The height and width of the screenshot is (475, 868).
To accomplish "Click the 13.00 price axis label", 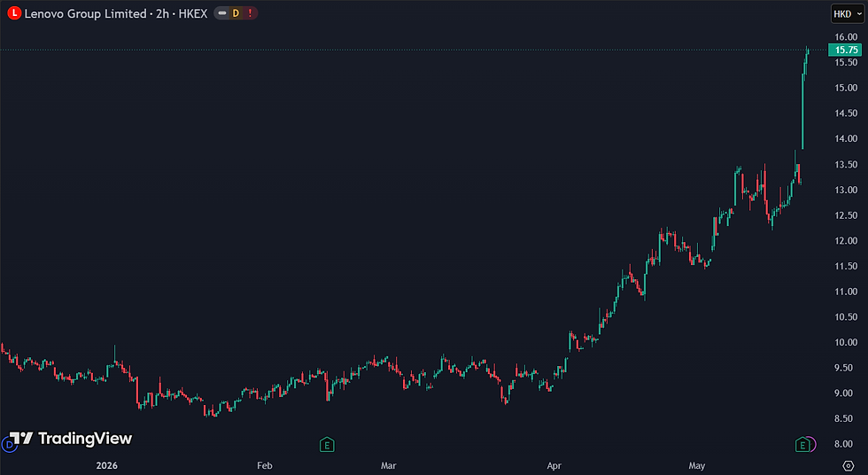I will pyautogui.click(x=846, y=190).
